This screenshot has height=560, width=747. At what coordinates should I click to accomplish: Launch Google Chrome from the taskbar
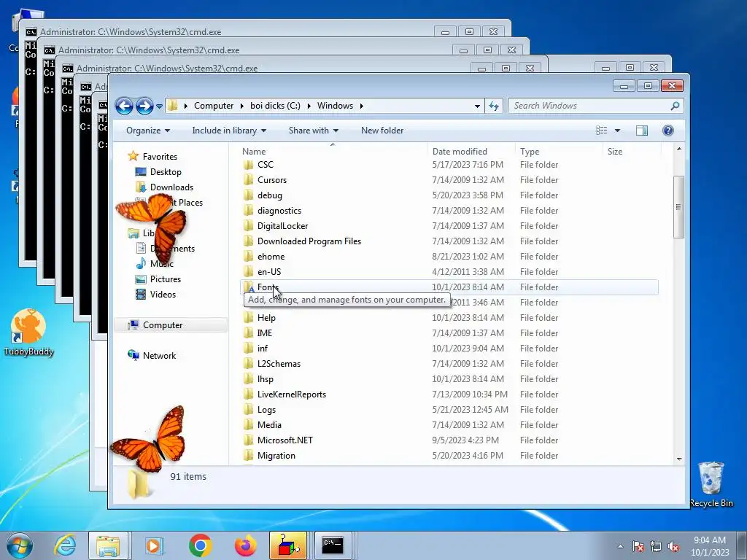(200, 545)
